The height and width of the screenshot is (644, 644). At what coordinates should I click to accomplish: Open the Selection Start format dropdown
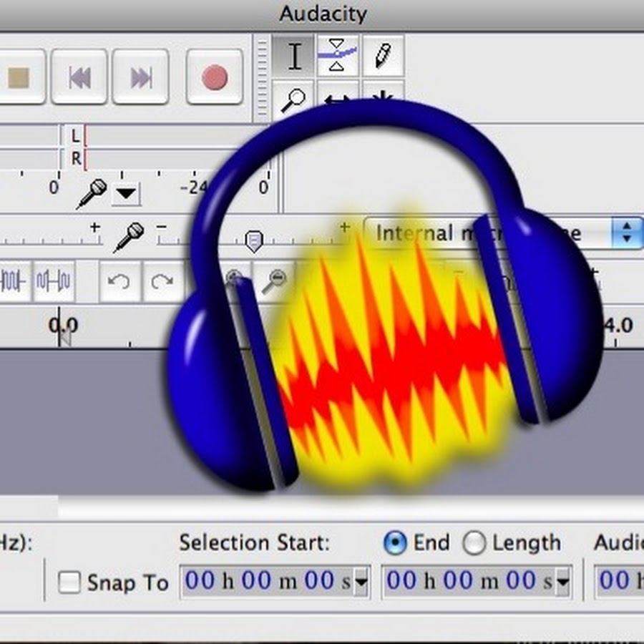click(361, 582)
